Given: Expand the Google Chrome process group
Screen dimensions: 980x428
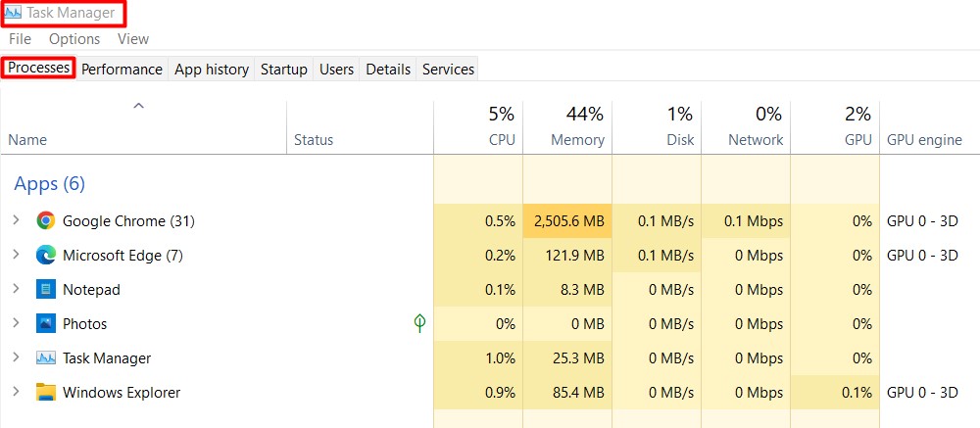Looking at the screenshot, I should pos(16,221).
